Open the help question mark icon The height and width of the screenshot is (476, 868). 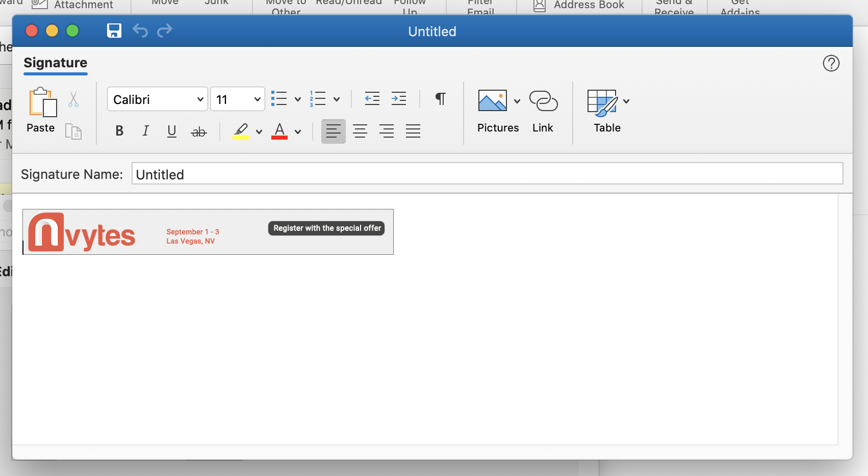coord(831,63)
